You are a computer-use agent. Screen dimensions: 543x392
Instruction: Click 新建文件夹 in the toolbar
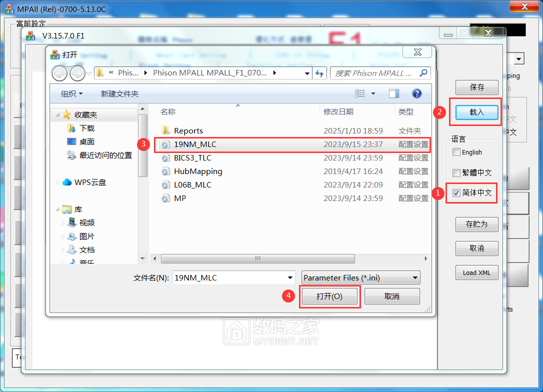click(119, 94)
